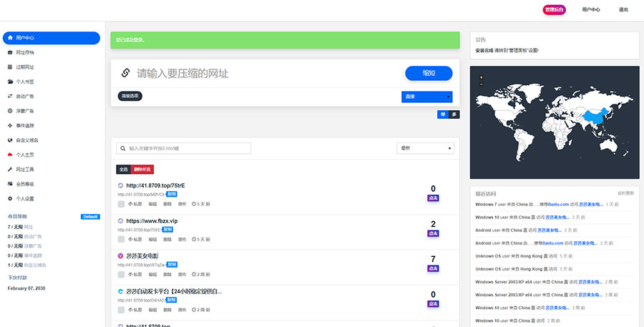
Task: Focus the keyword search input field
Action: (x=184, y=148)
